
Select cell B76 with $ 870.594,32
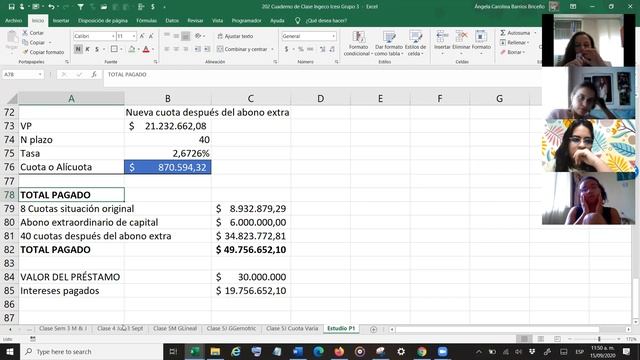point(168,167)
